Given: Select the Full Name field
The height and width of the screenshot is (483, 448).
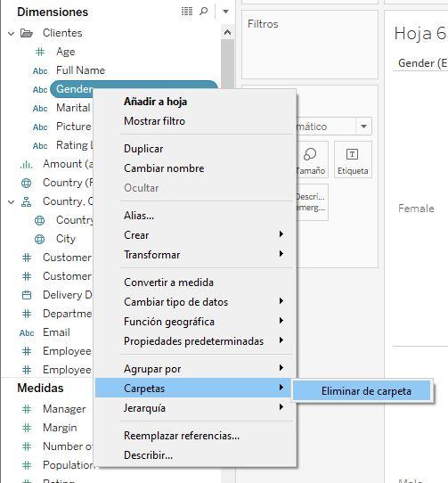Looking at the screenshot, I should [80, 70].
